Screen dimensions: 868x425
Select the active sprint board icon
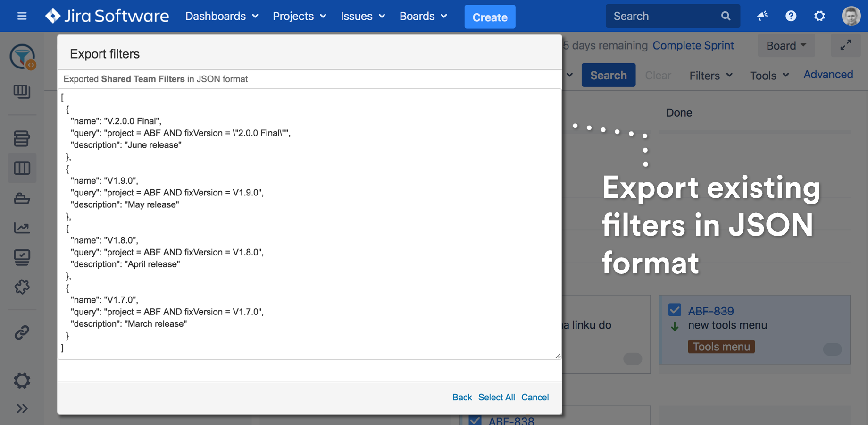click(x=22, y=168)
